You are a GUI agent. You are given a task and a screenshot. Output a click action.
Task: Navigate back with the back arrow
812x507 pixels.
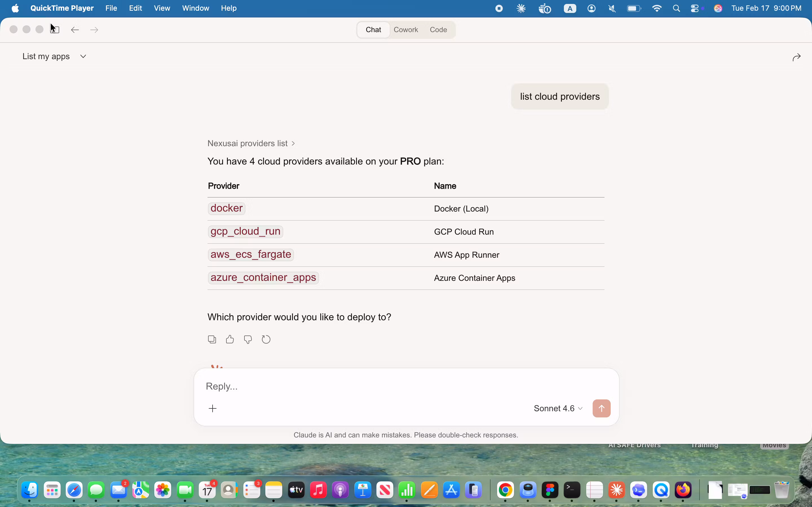point(74,30)
